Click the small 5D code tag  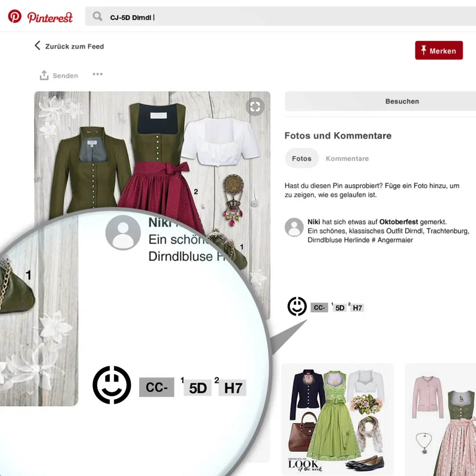340,308
